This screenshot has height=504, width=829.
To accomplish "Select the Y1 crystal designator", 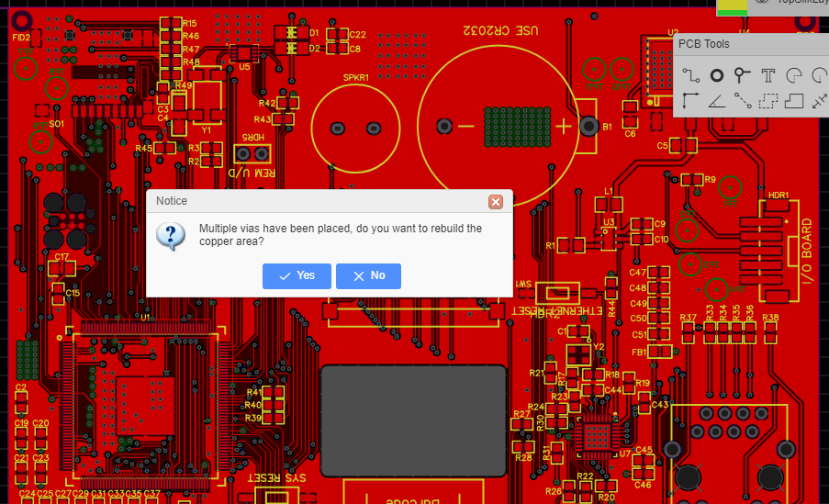I will point(207,130).
